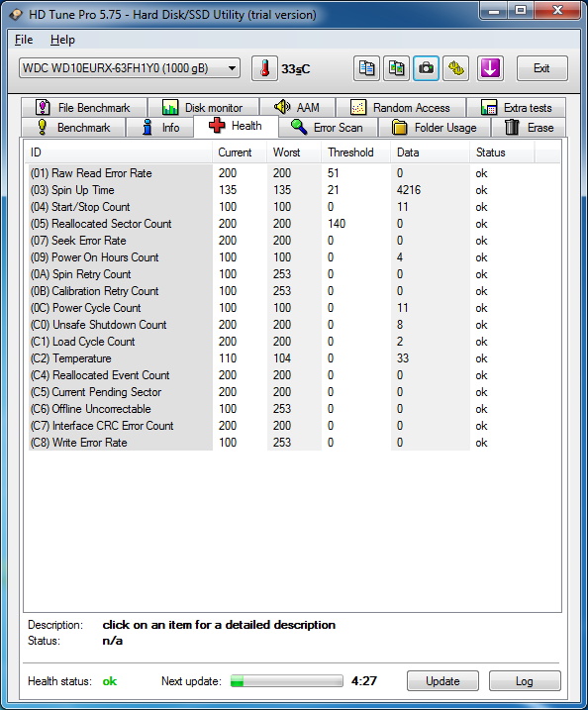Click the camera save screenshot icon
The width and height of the screenshot is (588, 710).
(426, 68)
